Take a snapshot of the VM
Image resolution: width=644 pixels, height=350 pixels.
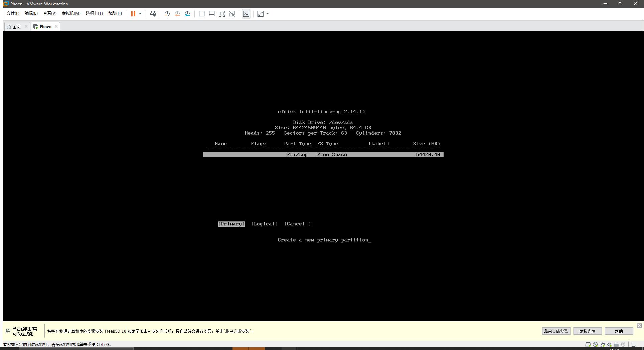point(167,14)
